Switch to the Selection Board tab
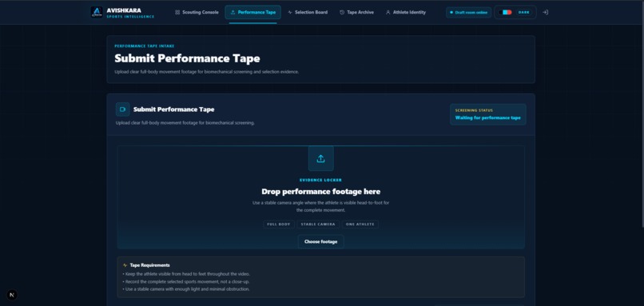This screenshot has width=644, height=306. tap(308, 12)
